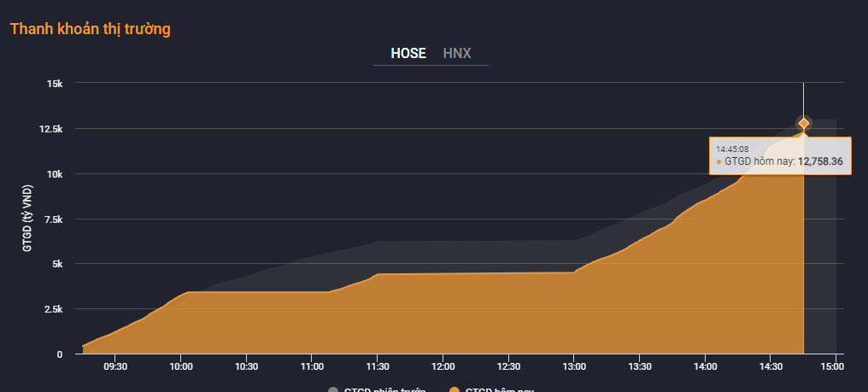Click the 2.5k label on the y-axis
Viewport: 868px width, 392px height.
pos(52,309)
